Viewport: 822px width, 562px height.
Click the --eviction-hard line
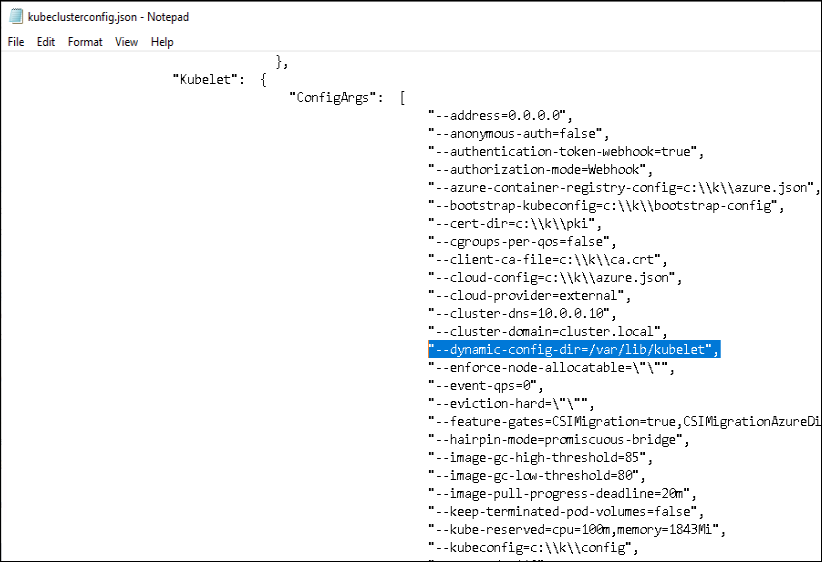pos(511,404)
